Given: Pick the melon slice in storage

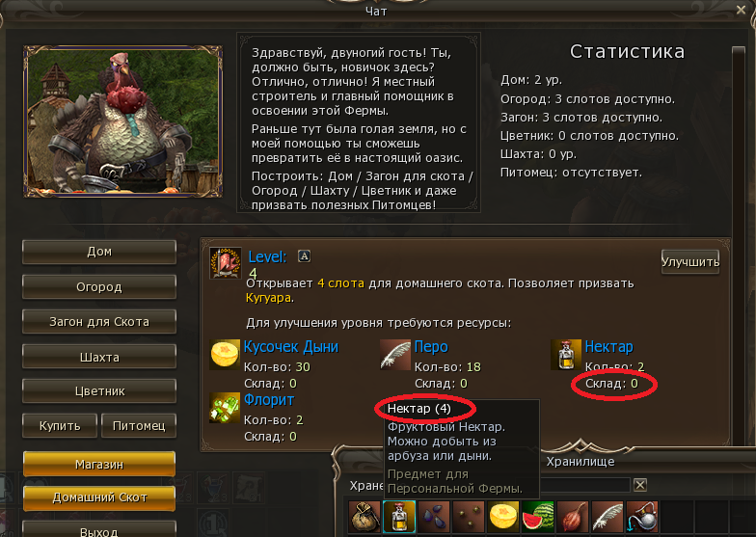Looking at the screenshot, I should (503, 517).
